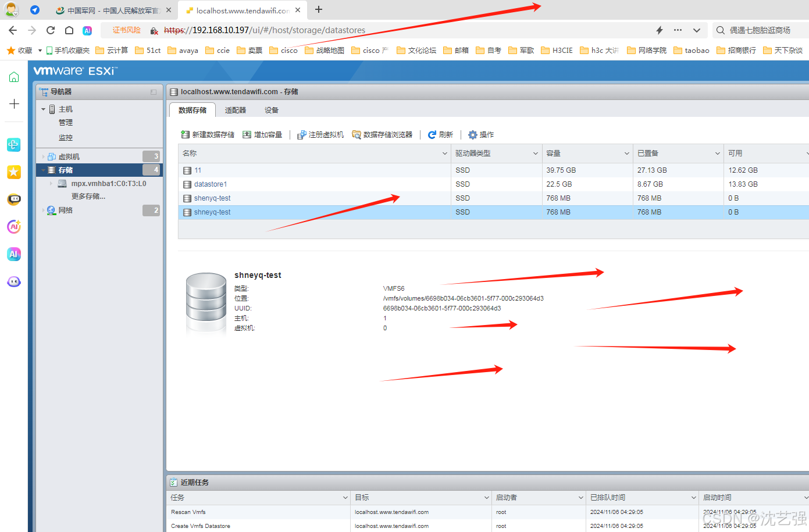Viewport: 809px width, 532px height.
Task: Click the 近期任务 panel header icon
Action: coord(173,482)
